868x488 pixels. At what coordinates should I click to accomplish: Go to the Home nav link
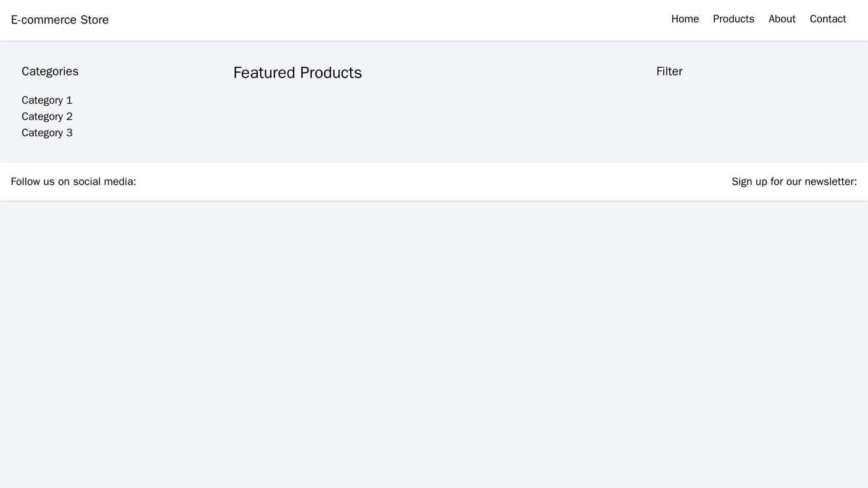(x=685, y=19)
